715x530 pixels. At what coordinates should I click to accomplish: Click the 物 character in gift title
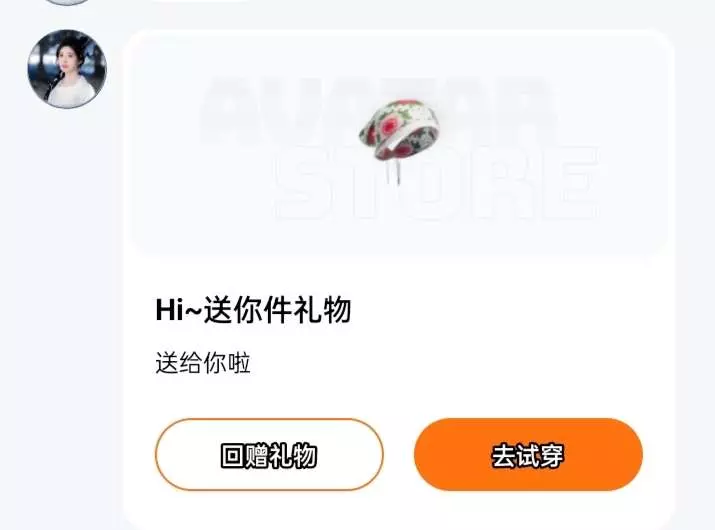[x=337, y=310]
